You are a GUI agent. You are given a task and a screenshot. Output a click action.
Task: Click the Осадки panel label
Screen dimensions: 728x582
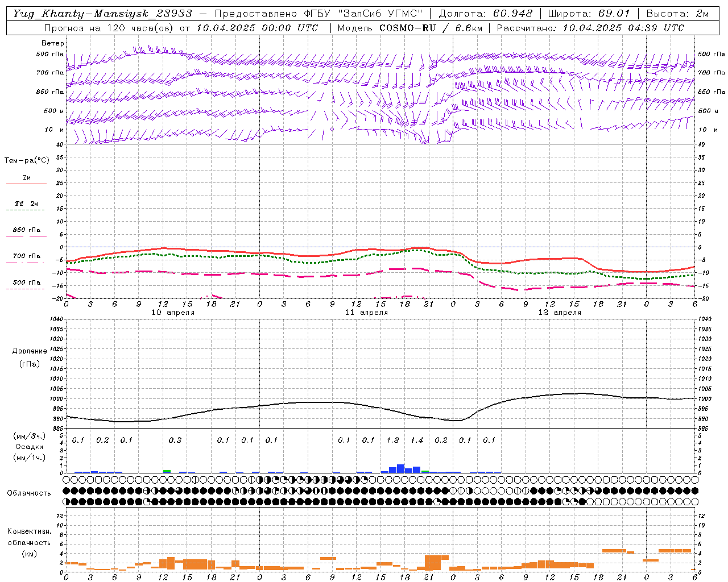(x=29, y=447)
